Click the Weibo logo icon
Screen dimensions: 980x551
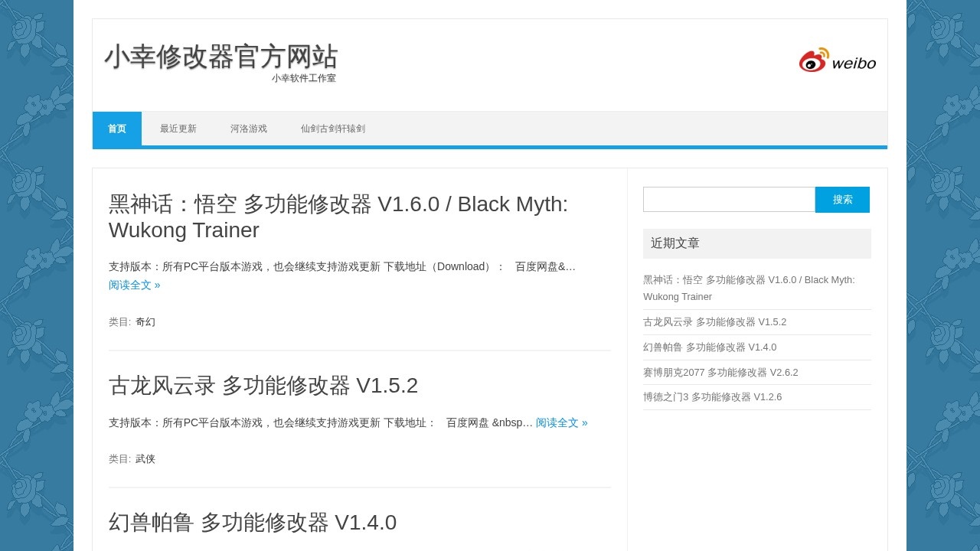click(837, 60)
